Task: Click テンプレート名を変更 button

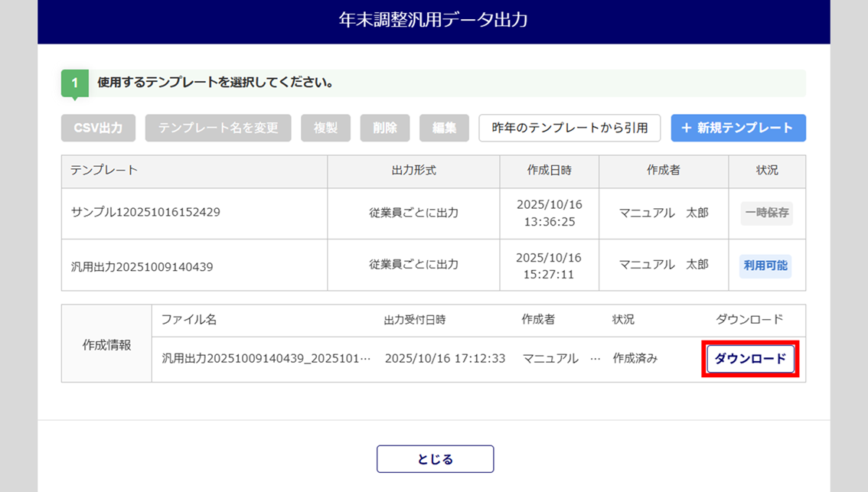Action: click(218, 128)
